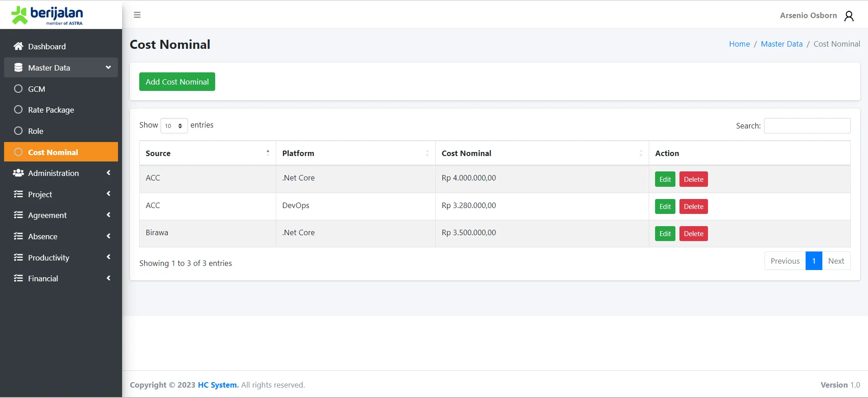Expand the Productivity menu chevron
The width and height of the screenshot is (868, 398).
point(108,257)
